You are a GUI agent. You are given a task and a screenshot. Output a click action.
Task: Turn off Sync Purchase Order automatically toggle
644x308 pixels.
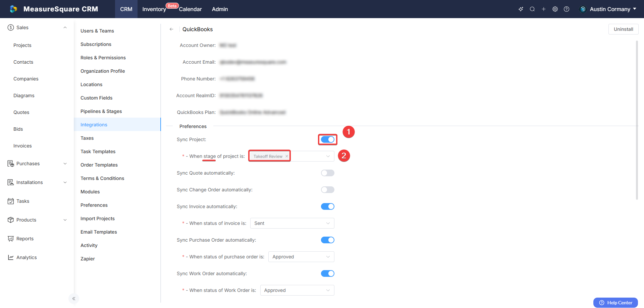pos(328,240)
